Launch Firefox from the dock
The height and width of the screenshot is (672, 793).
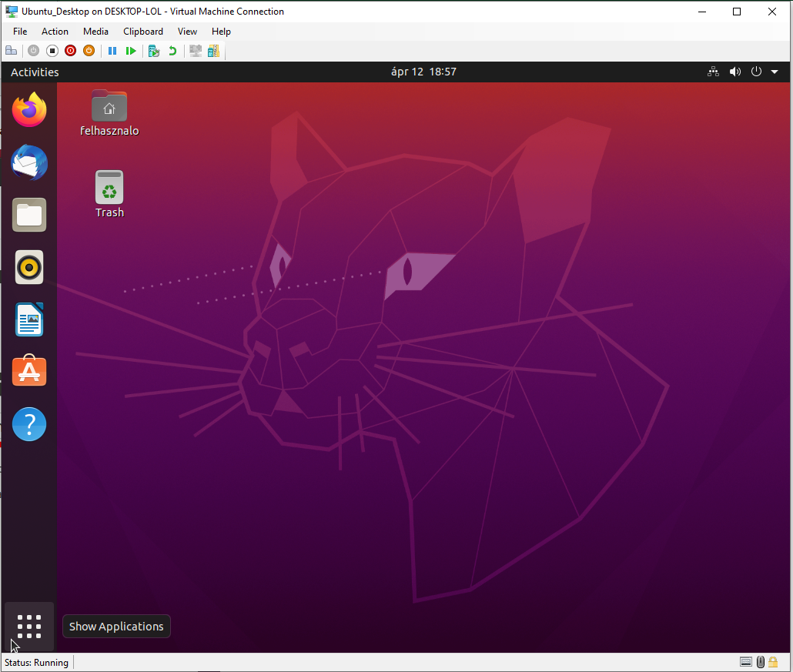pyautogui.click(x=29, y=110)
